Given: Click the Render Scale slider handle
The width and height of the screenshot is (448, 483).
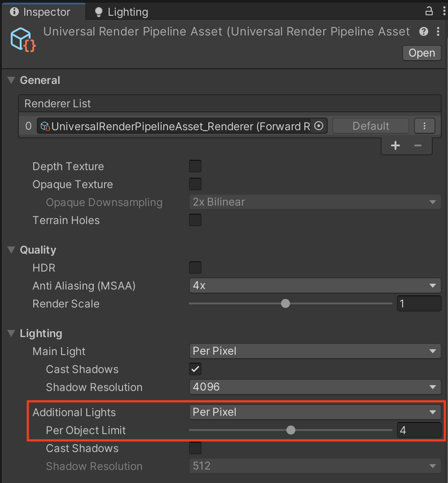Looking at the screenshot, I should tap(285, 303).
